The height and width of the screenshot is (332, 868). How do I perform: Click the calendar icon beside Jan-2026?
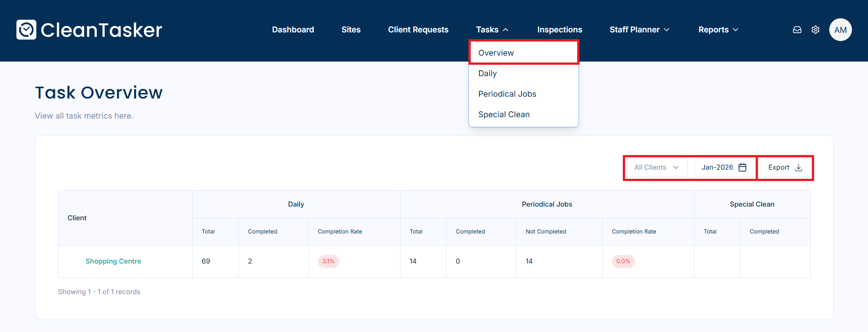point(742,167)
